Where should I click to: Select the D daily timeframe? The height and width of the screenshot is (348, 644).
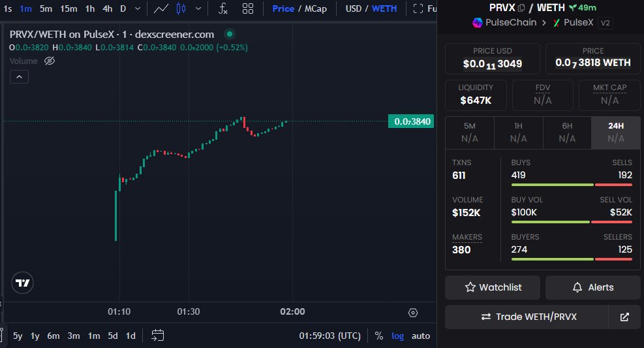click(123, 8)
